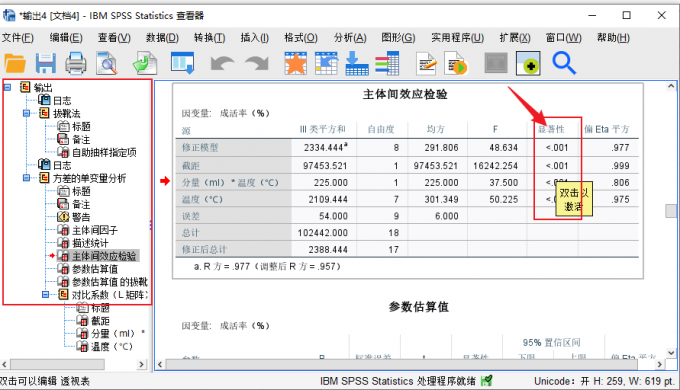The width and height of the screenshot is (680, 390).
Task: Select 参数估算值 in outline tree
Action: 95,269
